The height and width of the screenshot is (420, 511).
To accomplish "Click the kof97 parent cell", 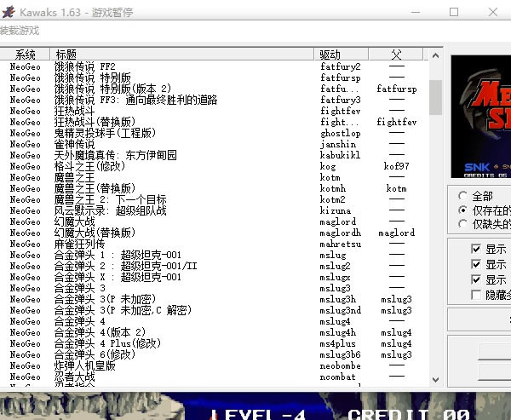I will (x=396, y=166).
